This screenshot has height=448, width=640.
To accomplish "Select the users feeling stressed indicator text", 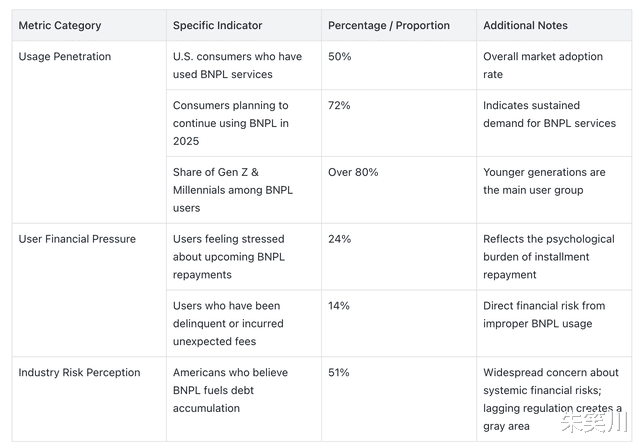I will (x=229, y=257).
